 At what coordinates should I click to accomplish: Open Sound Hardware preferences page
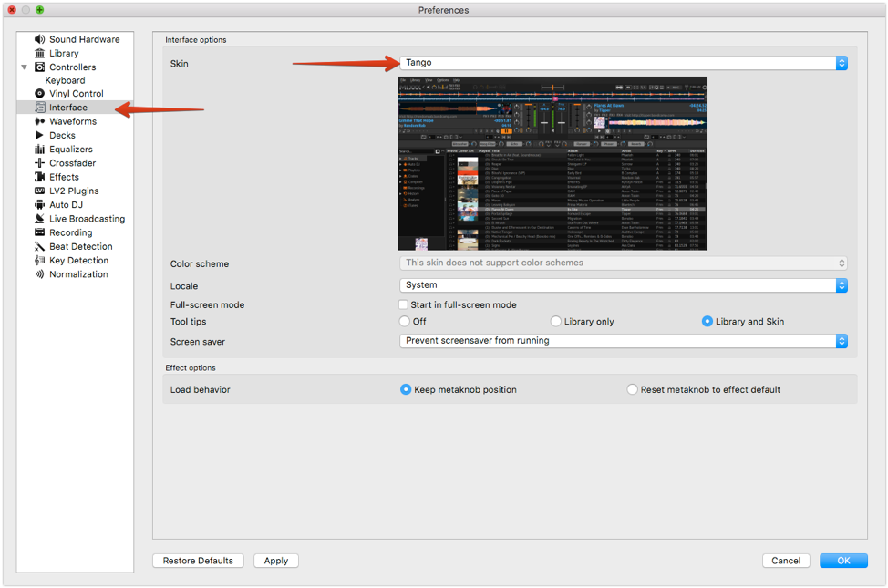point(85,39)
